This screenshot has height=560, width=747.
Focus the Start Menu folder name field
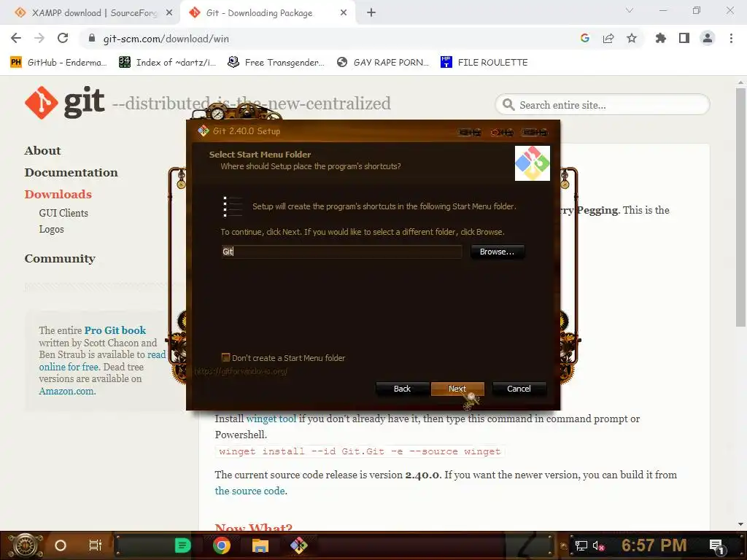(x=341, y=252)
